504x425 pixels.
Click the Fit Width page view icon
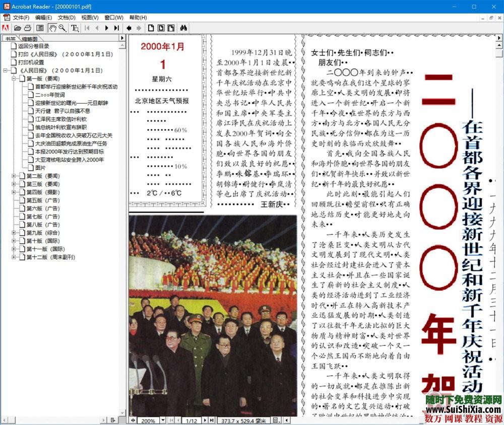(x=171, y=28)
